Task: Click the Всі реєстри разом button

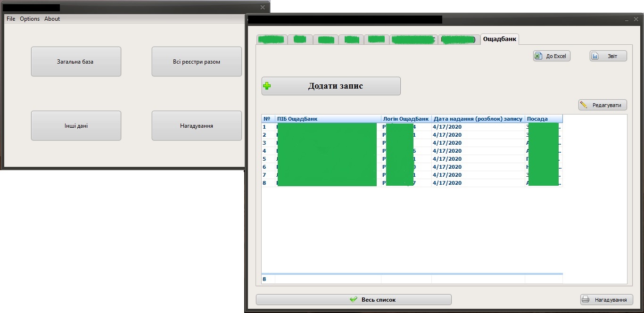Action: [197, 61]
